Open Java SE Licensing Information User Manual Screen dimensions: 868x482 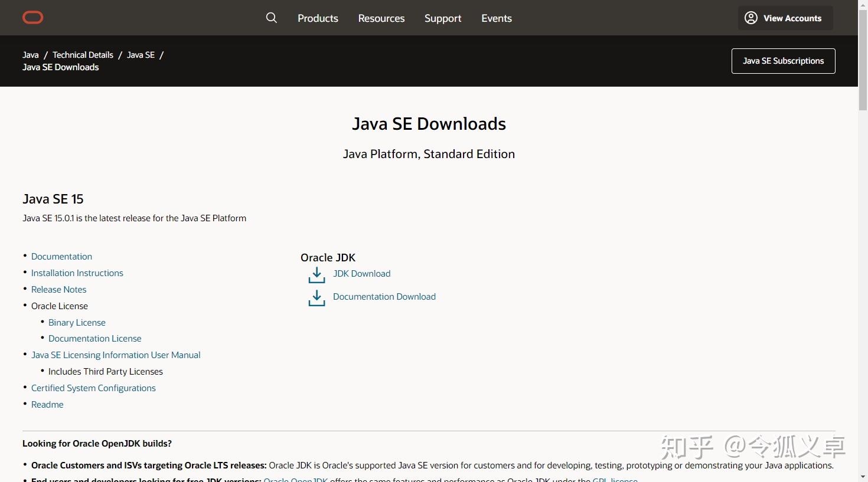click(x=116, y=355)
